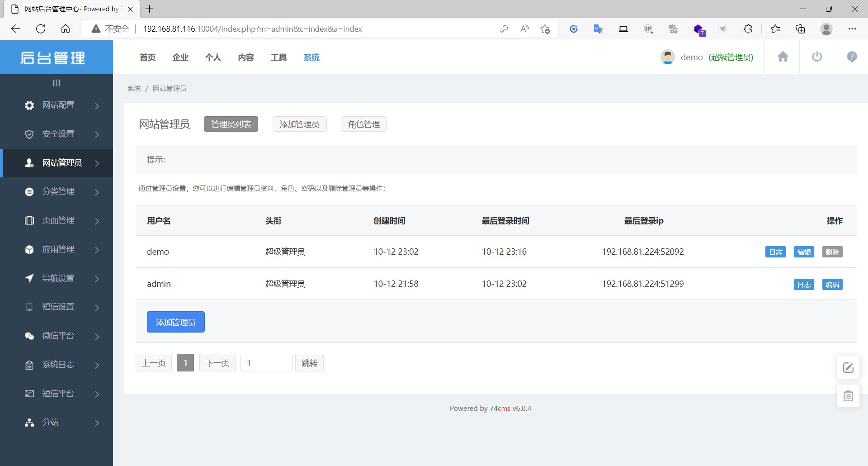The image size is (868, 466).
Task: Click 编辑 for demo user
Action: tap(804, 252)
